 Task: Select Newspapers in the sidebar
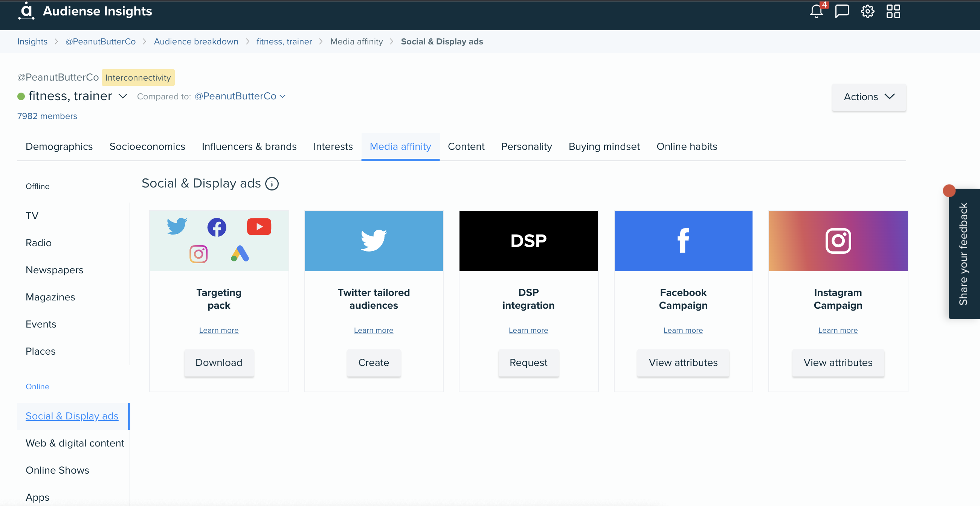[54, 270]
